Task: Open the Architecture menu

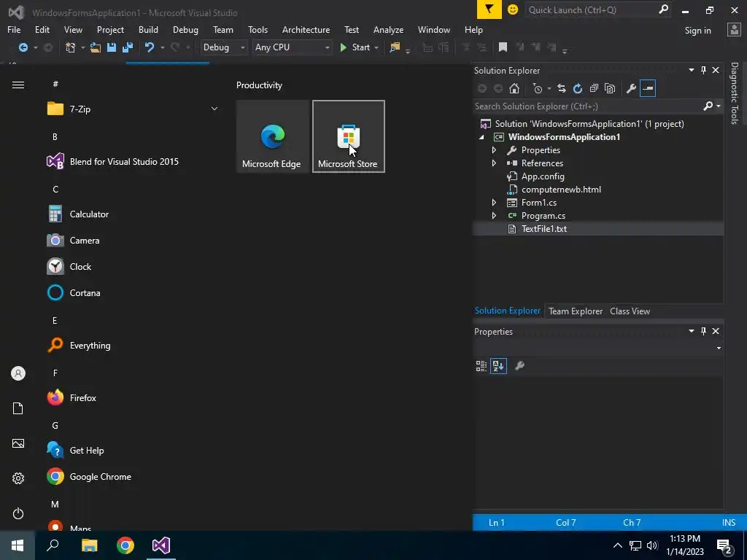Action: pos(306,29)
